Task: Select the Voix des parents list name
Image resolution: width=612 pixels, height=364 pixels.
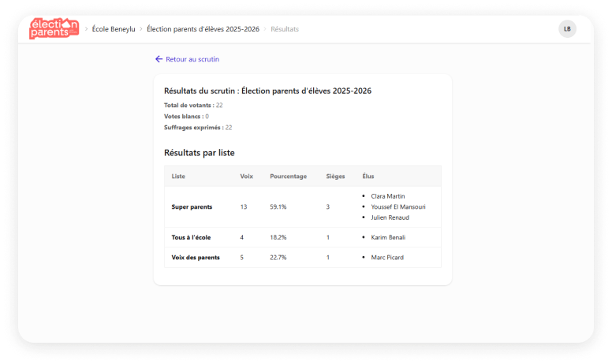Action: pos(196,258)
